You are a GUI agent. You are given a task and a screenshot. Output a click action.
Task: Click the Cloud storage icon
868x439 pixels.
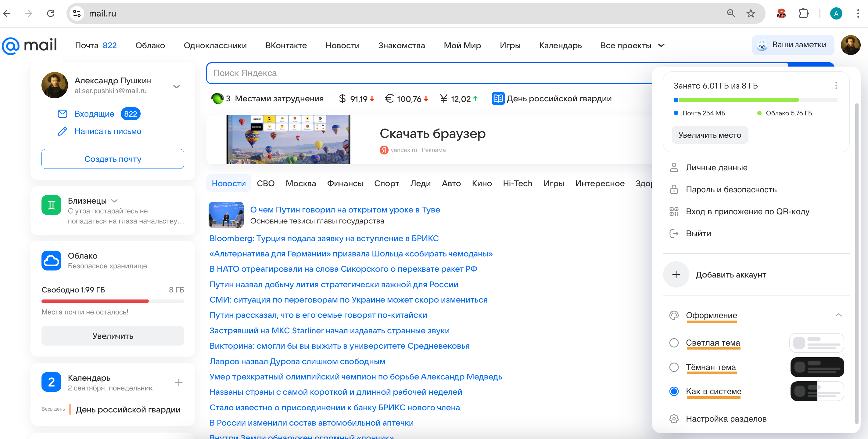click(x=51, y=260)
